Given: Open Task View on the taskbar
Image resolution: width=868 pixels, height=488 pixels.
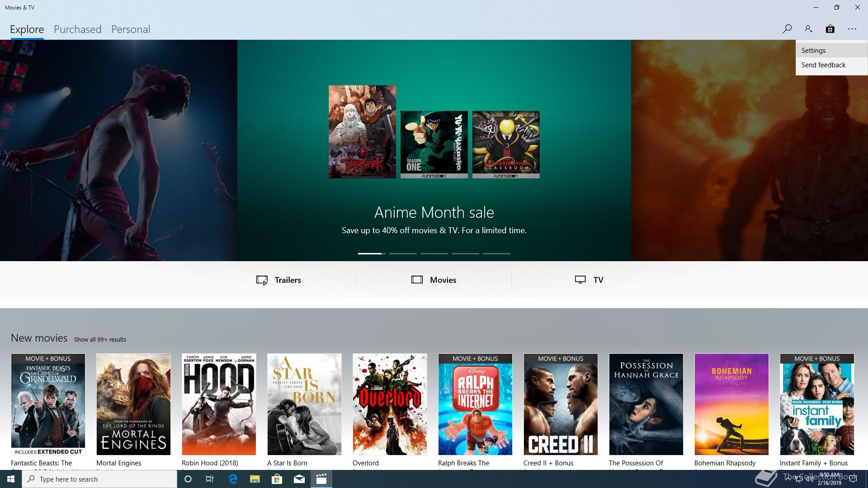Looking at the screenshot, I should pos(210,479).
